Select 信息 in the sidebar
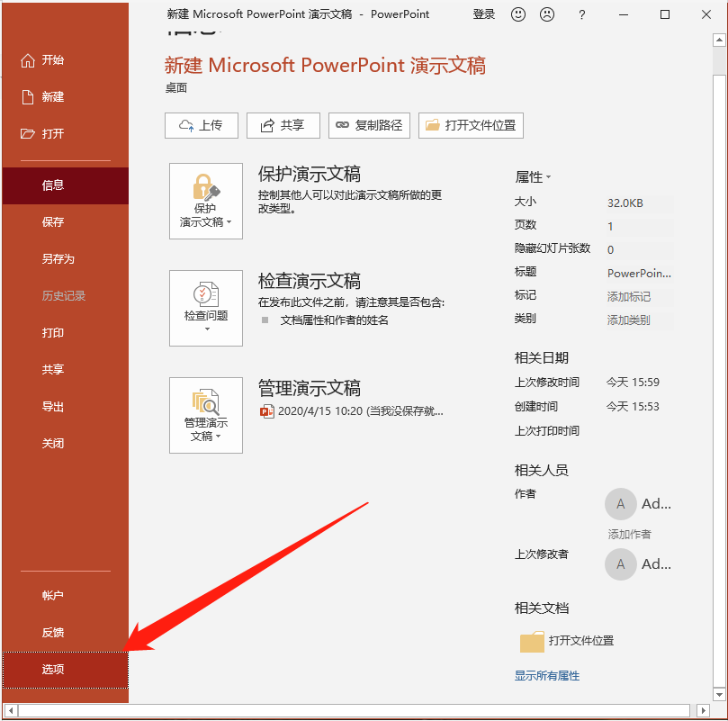The width and height of the screenshot is (728, 721). [x=66, y=185]
